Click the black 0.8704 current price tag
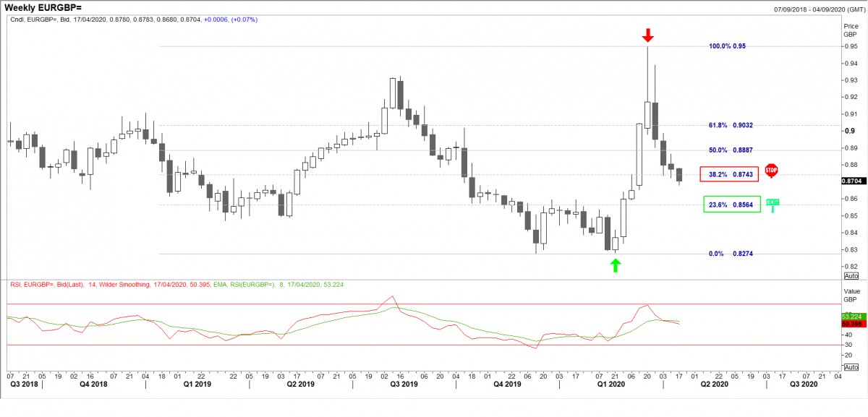Screen dimensions: 868x417 click(x=851, y=181)
